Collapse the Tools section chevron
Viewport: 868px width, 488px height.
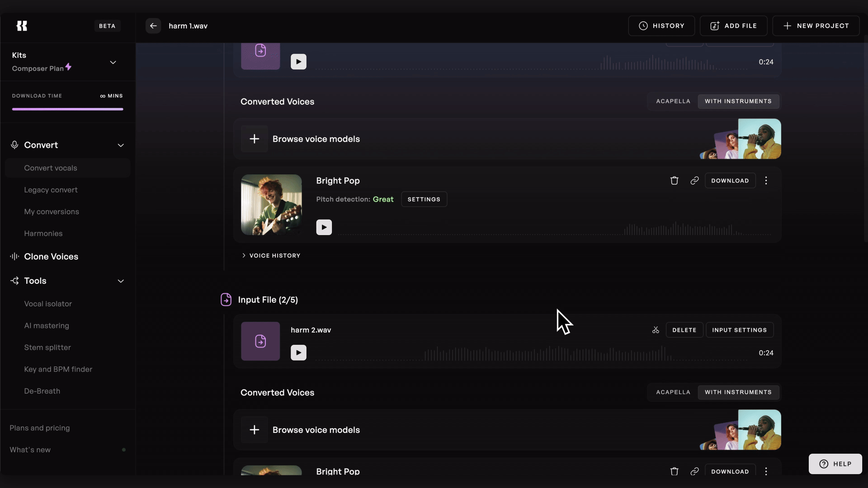click(121, 281)
